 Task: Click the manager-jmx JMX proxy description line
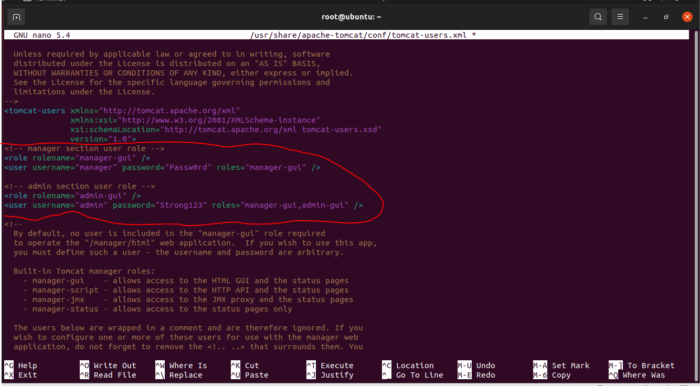(x=188, y=299)
